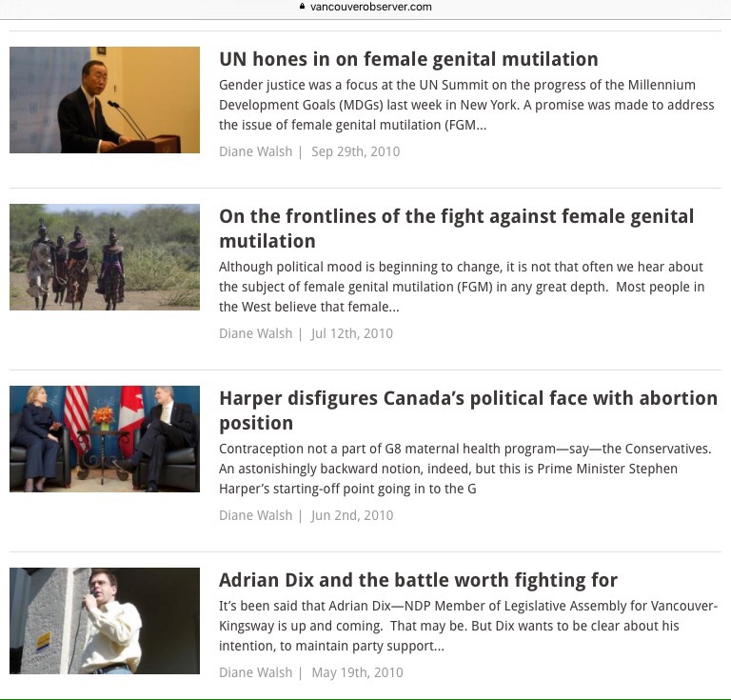This screenshot has height=700, width=731.
Task: Click the May 19th, 2010 date
Action: [357, 672]
